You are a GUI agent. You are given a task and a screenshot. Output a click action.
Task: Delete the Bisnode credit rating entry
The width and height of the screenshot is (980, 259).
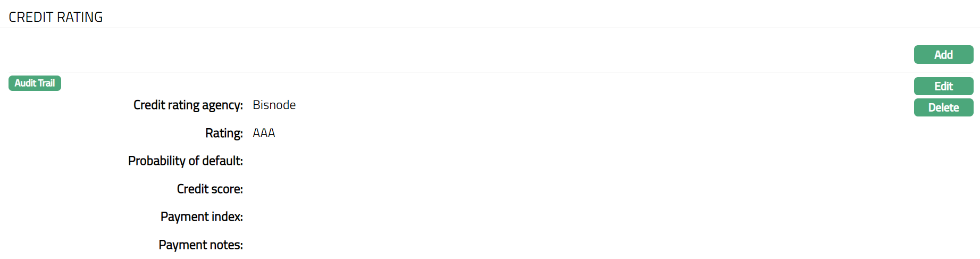pyautogui.click(x=943, y=107)
